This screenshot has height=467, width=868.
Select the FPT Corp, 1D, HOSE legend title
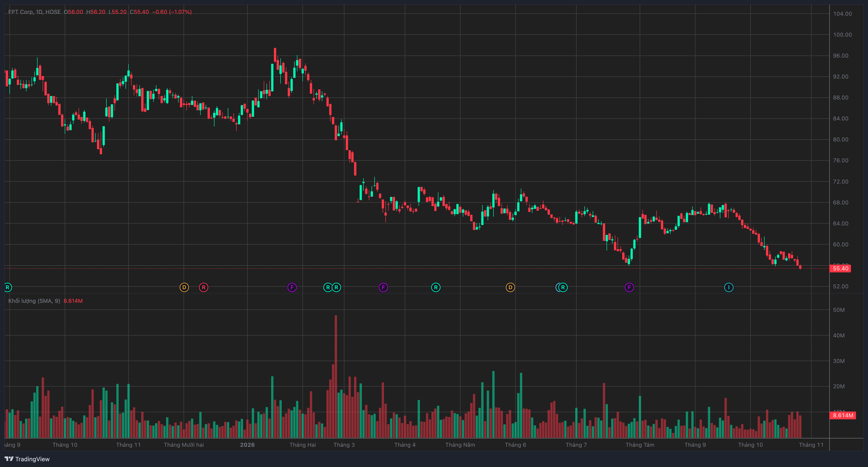pyautogui.click(x=34, y=12)
